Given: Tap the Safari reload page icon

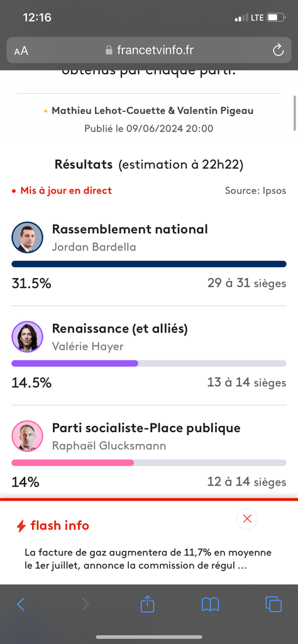Looking at the screenshot, I should (278, 50).
